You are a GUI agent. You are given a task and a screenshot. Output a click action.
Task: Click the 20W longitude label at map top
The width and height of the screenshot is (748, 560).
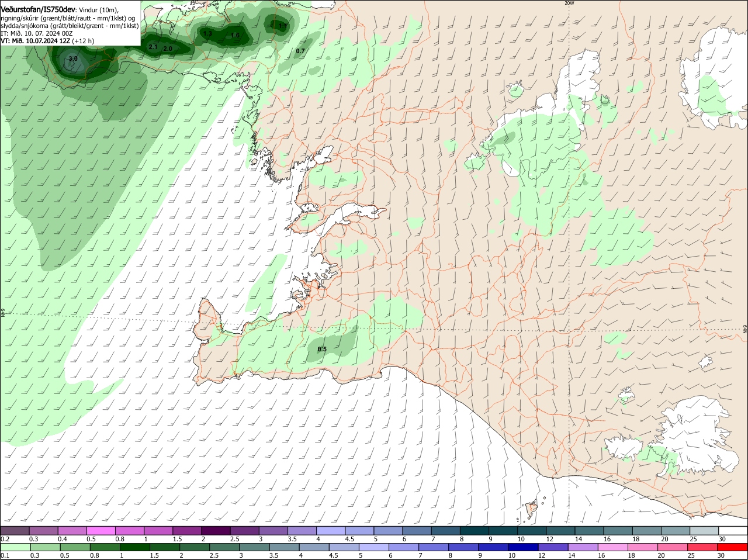[569, 3]
